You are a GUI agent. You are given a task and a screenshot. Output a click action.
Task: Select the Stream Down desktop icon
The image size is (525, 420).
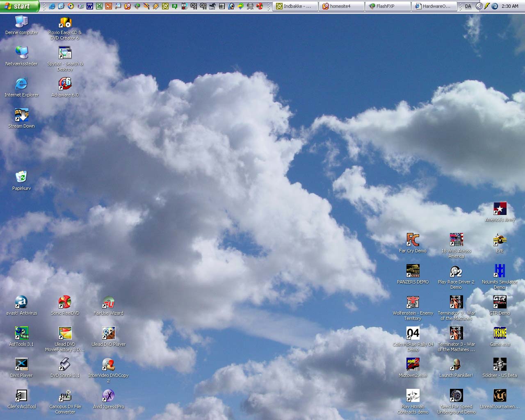tap(21, 119)
